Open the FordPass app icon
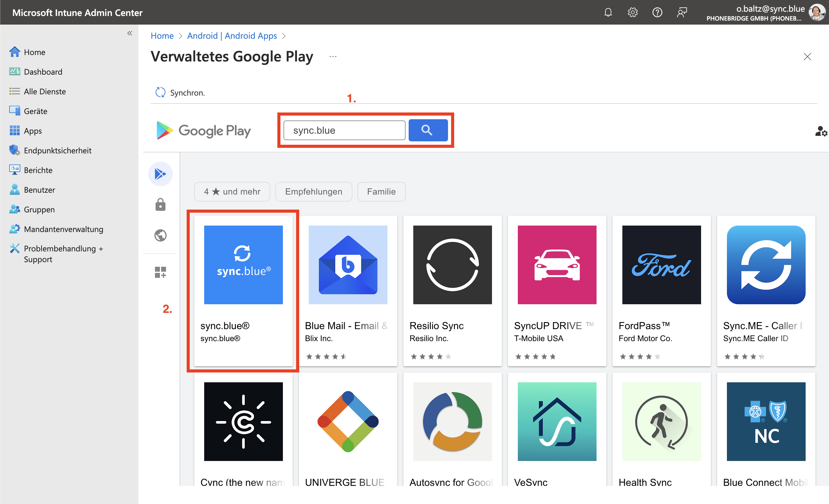This screenshot has height=504, width=829. pos(661,265)
